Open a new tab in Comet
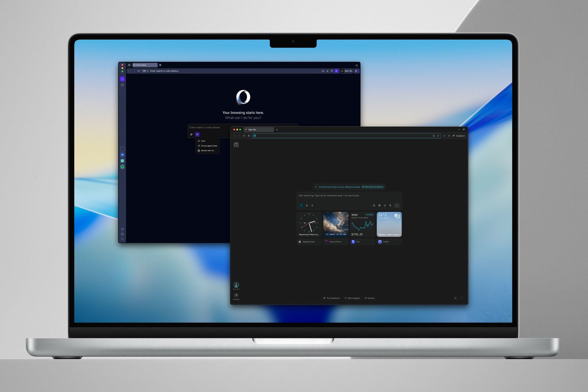The height and width of the screenshot is (392, 588). pos(277,129)
